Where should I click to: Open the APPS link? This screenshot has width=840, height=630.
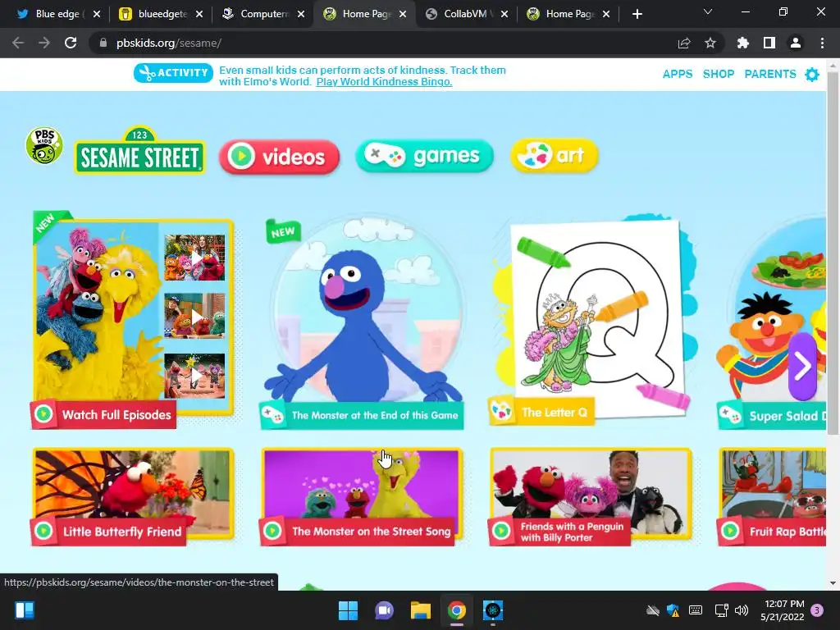tap(677, 74)
